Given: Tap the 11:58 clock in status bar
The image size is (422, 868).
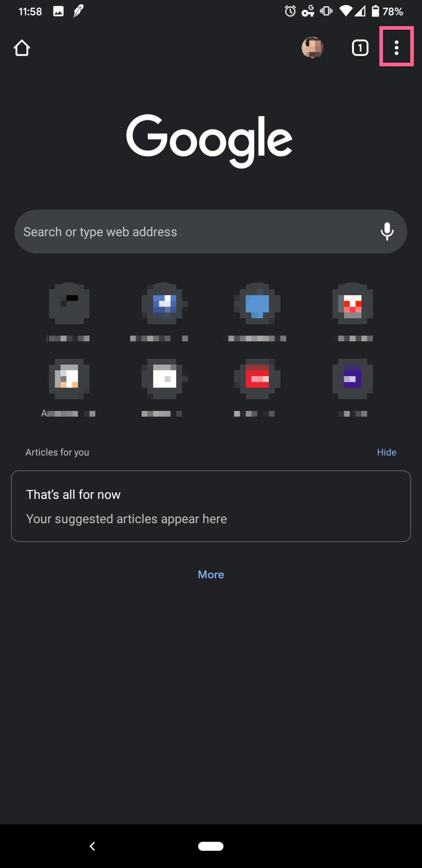Looking at the screenshot, I should [x=30, y=11].
